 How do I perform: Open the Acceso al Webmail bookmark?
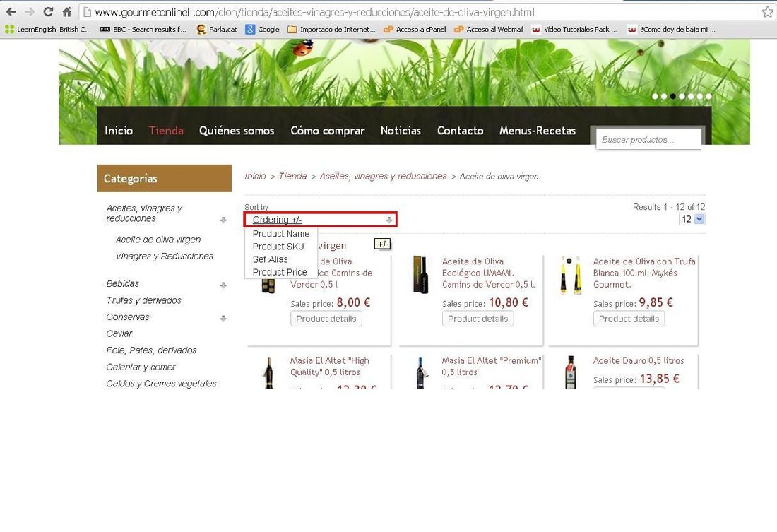[489, 30]
